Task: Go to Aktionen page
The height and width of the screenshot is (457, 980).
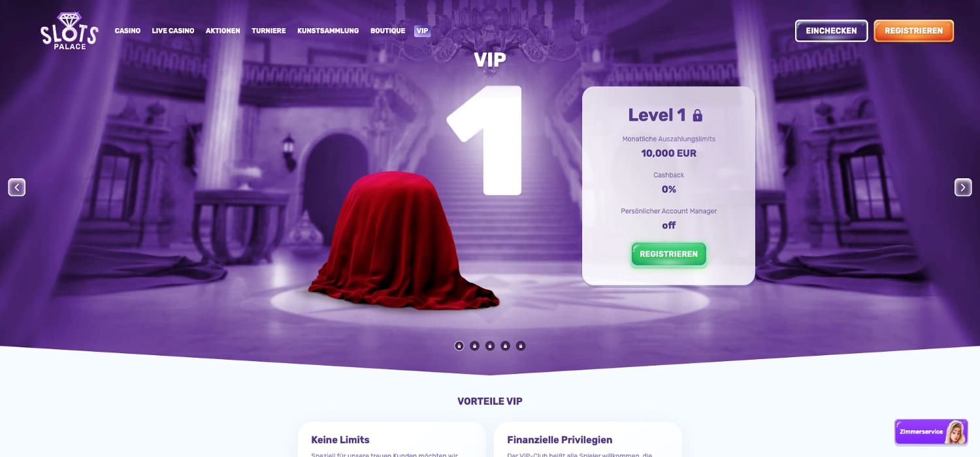Action: [x=223, y=31]
